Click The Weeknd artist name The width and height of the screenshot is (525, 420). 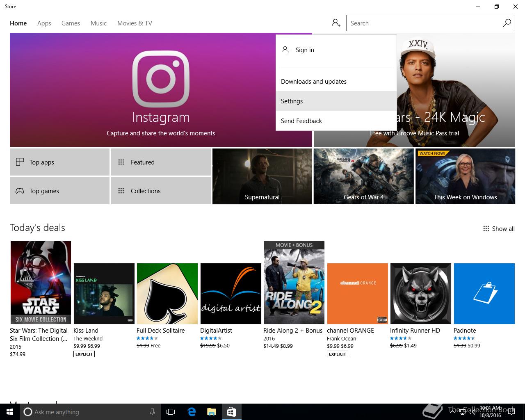(x=88, y=339)
